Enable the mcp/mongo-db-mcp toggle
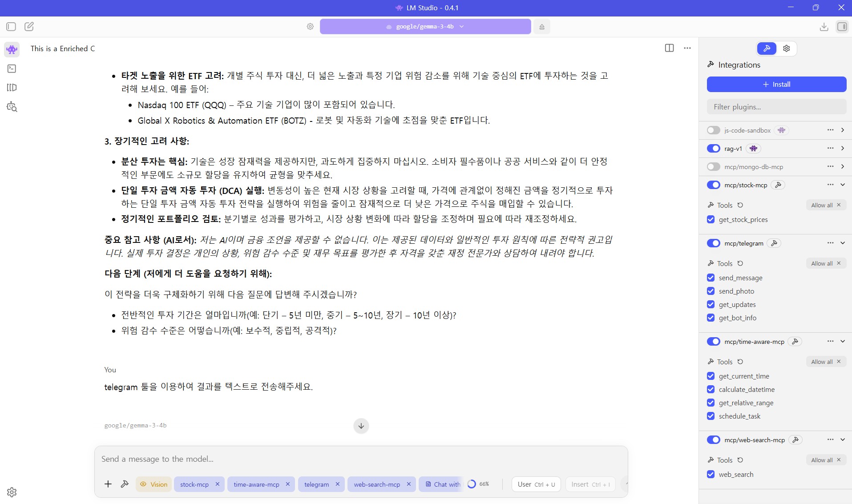This screenshot has width=852, height=504. [x=713, y=166]
